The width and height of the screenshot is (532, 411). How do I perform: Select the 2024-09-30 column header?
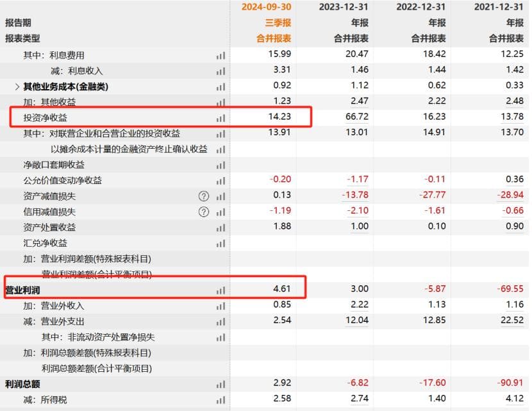point(266,7)
